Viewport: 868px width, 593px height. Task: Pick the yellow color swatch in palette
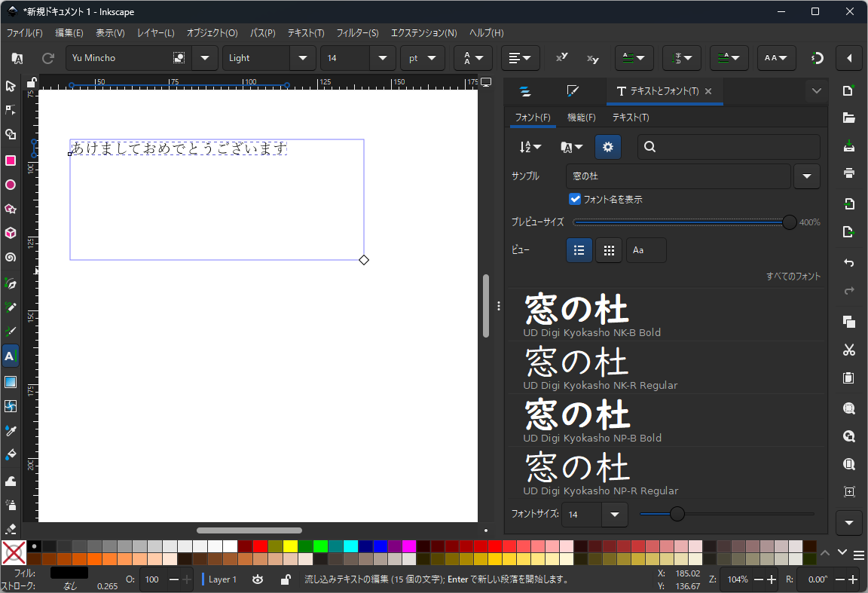[290, 546]
